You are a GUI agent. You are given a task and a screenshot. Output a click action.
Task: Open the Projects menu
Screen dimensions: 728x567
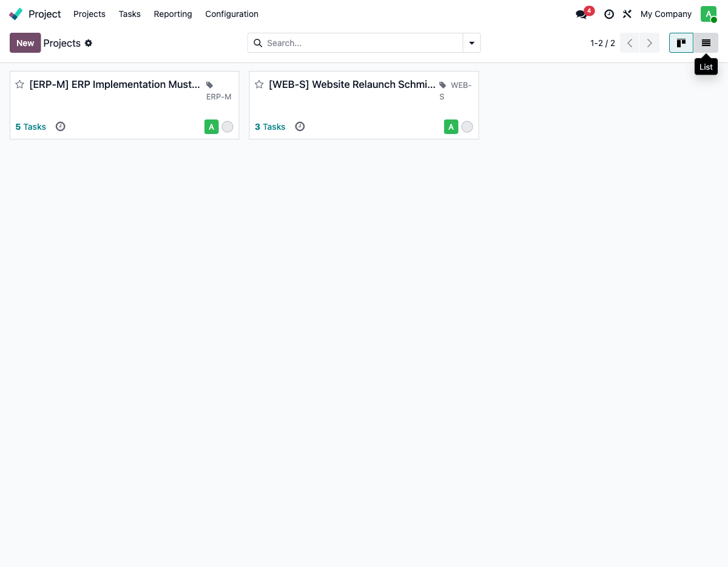coord(89,14)
